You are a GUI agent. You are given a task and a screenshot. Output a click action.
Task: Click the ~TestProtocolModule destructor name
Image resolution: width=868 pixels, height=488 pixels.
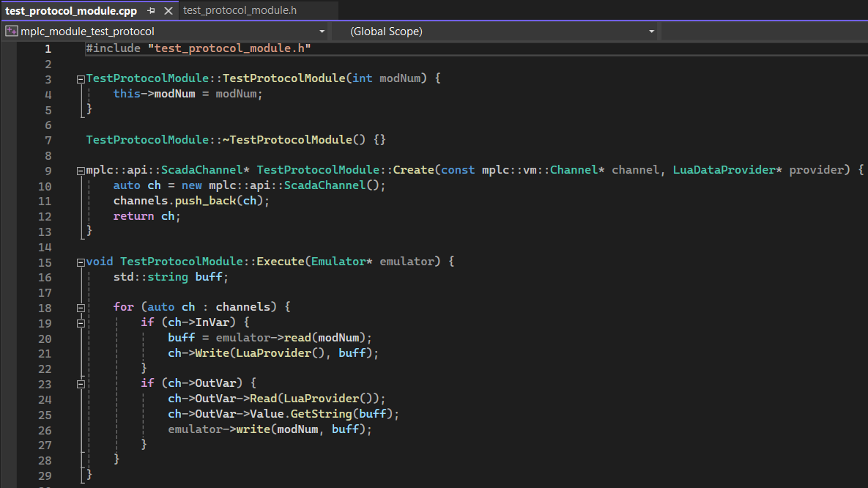pyautogui.click(x=287, y=140)
